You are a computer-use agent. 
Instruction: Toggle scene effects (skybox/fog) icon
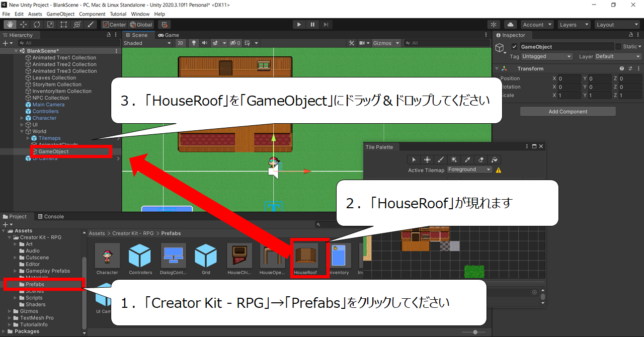click(x=215, y=43)
